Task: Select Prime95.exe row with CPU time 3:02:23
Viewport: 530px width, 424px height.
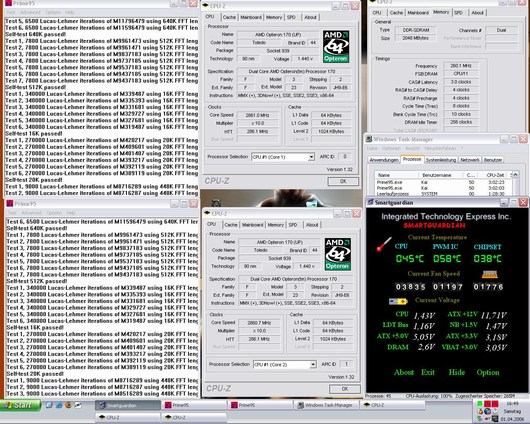Action: (x=443, y=182)
